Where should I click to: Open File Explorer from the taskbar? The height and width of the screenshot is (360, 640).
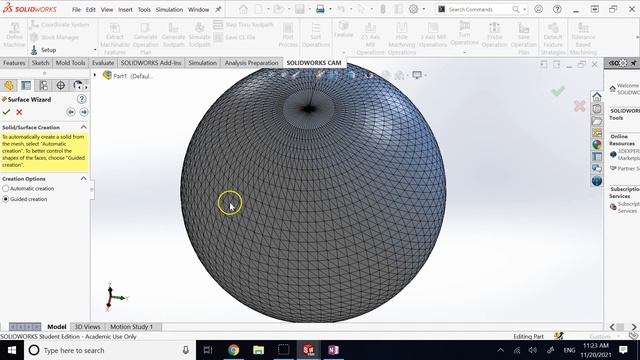click(x=258, y=350)
